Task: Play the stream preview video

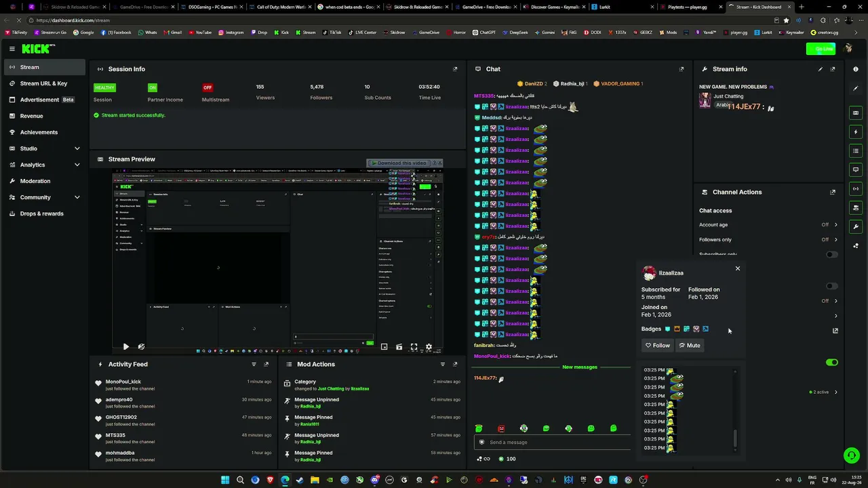Action: pyautogui.click(x=125, y=347)
